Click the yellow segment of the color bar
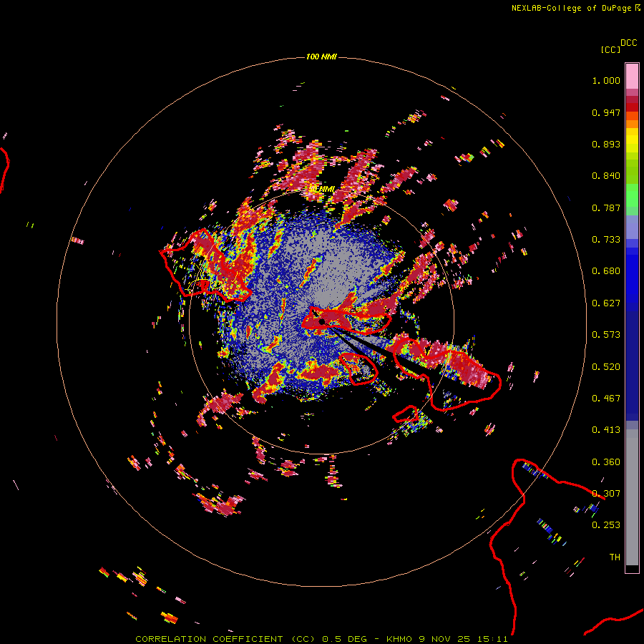The height and width of the screenshot is (644, 644). [632, 140]
